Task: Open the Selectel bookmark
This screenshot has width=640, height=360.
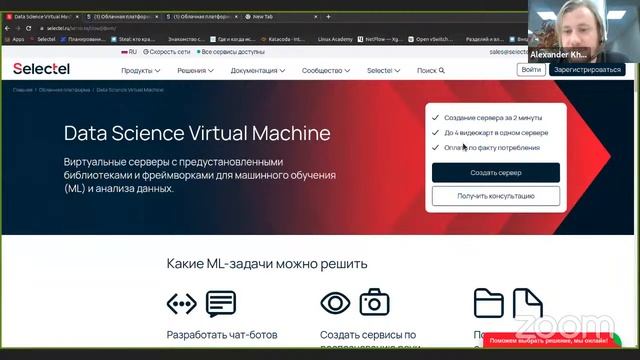Action: 43,39
